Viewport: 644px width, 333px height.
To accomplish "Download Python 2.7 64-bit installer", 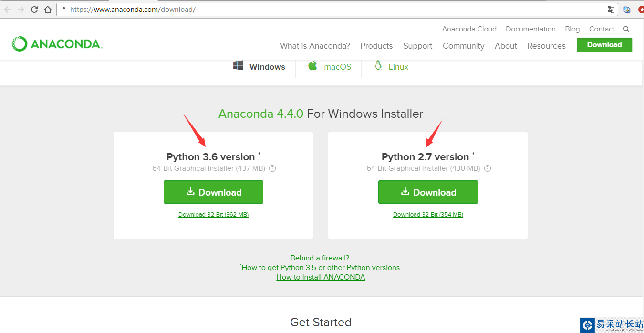I will (428, 192).
